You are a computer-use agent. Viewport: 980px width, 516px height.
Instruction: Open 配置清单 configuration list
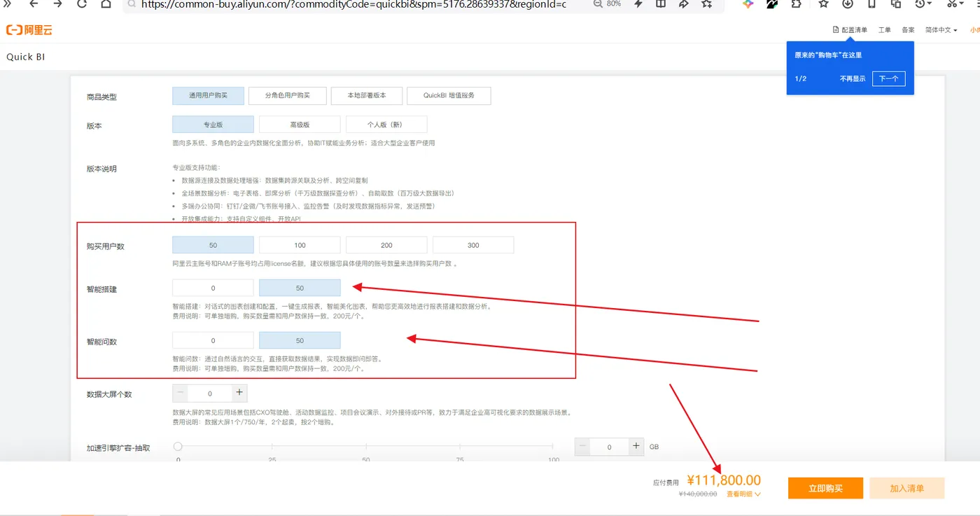[850, 30]
